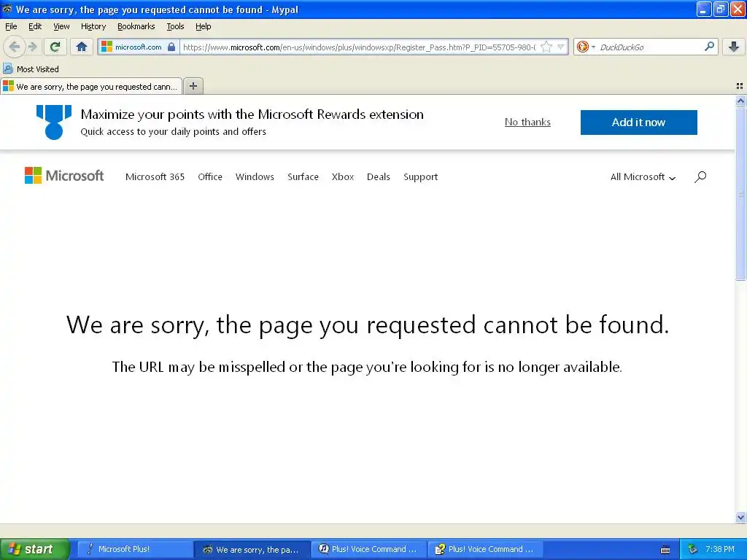Switch to first Plus! Voice Command taskbar item
The image size is (747, 560).
tap(369, 549)
